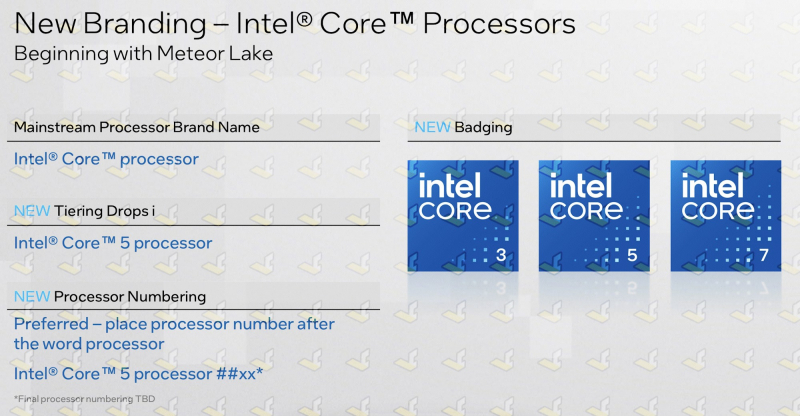Click the CORE word on the Core 3 badge
This screenshot has width=800, height=416.
pos(455,210)
